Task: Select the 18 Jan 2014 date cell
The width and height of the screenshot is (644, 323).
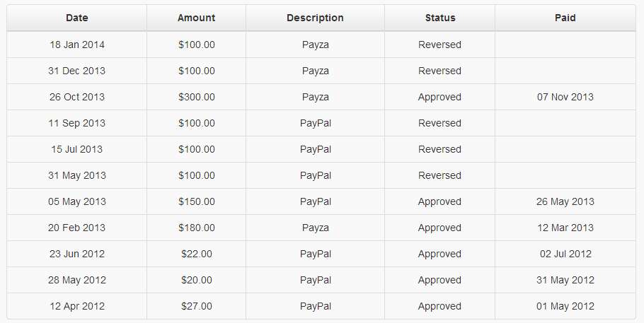Action: coord(77,45)
